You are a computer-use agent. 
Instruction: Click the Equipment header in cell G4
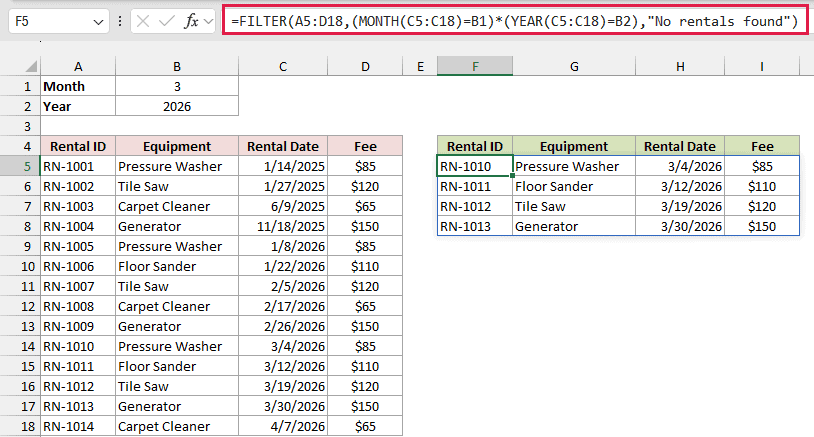(574, 146)
